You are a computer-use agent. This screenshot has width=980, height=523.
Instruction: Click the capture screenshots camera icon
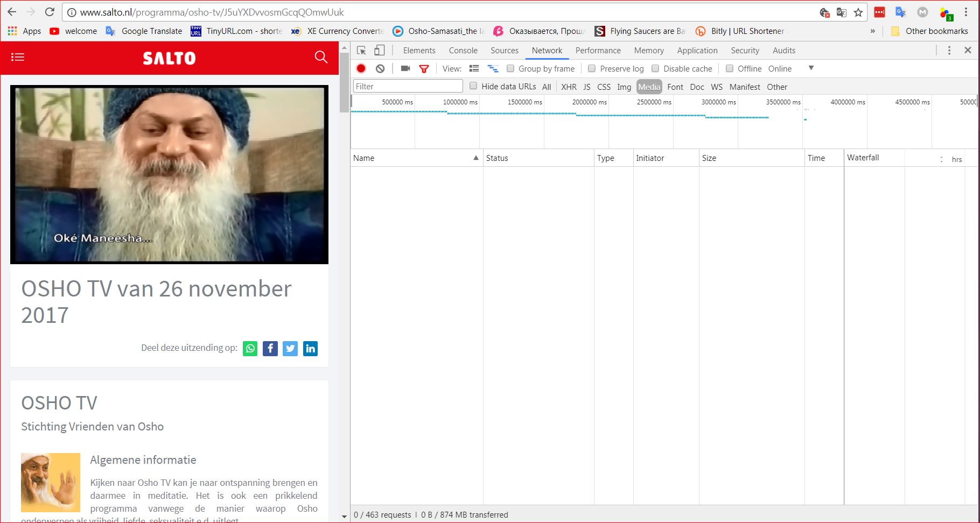pyautogui.click(x=405, y=68)
